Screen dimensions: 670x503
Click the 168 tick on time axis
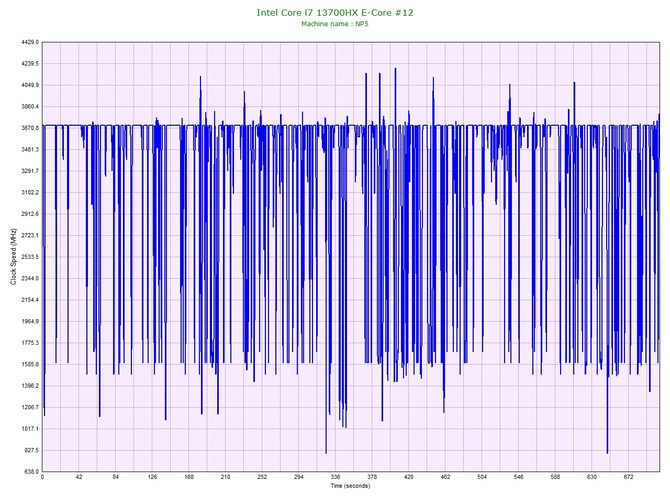coord(189,477)
